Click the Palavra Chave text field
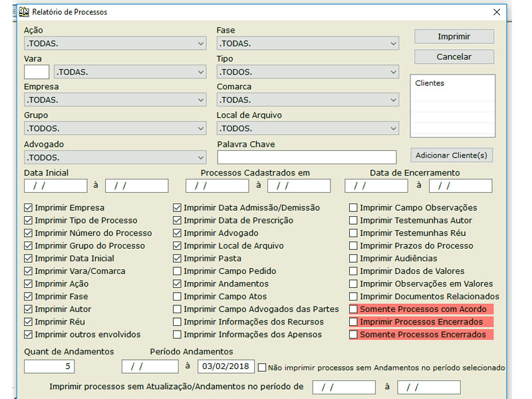Screen dimensions: 532x399 (x=307, y=158)
